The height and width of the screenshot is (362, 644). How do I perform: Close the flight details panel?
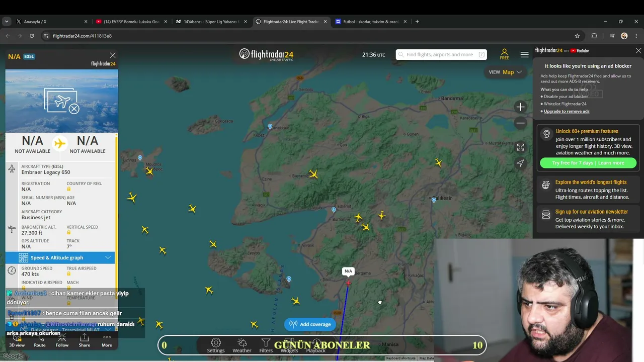tap(113, 55)
